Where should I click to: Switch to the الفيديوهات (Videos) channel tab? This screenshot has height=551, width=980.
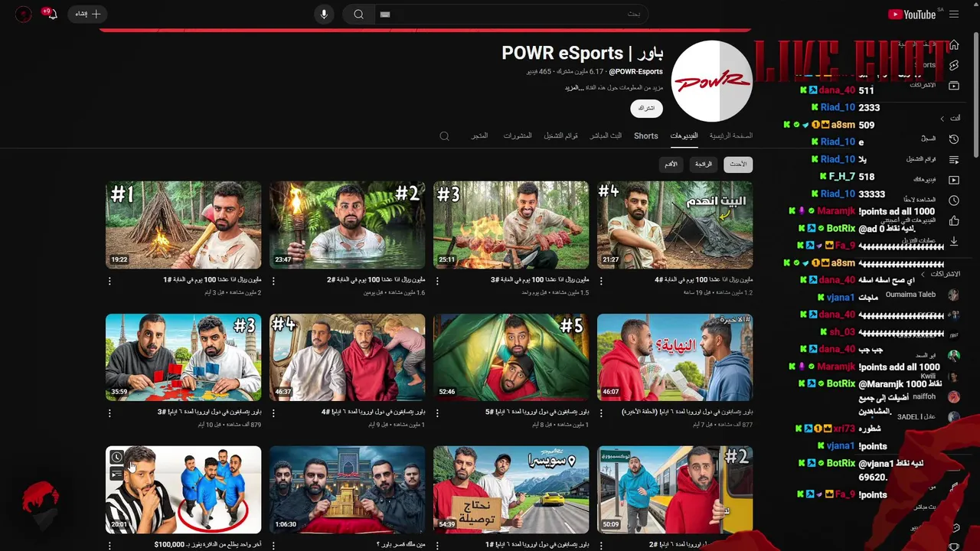pos(684,135)
